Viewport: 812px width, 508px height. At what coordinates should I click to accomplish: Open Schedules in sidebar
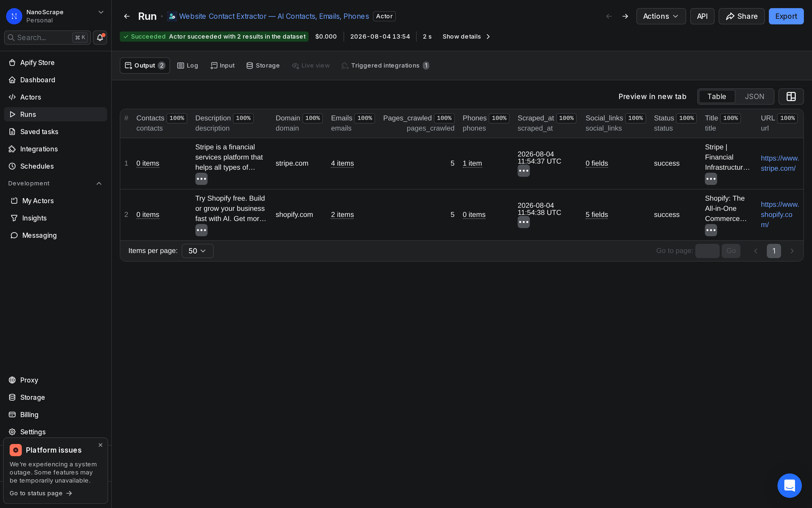tap(55, 166)
